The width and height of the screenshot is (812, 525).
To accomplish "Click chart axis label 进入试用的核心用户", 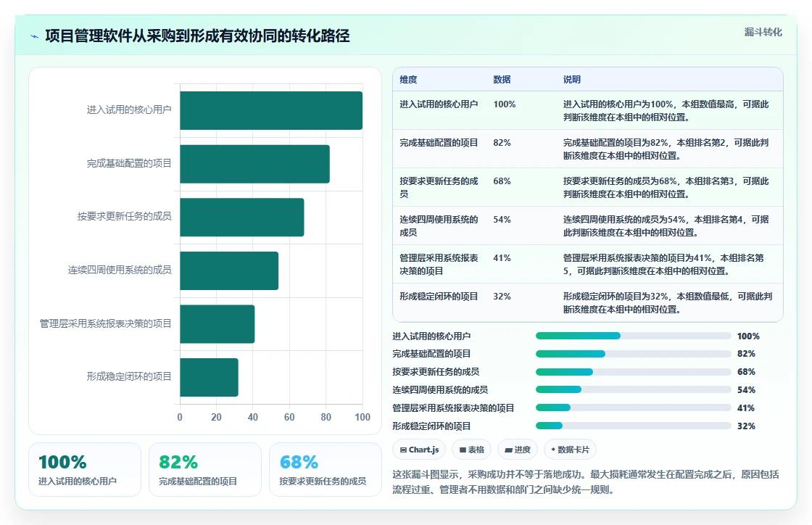I will [x=129, y=109].
